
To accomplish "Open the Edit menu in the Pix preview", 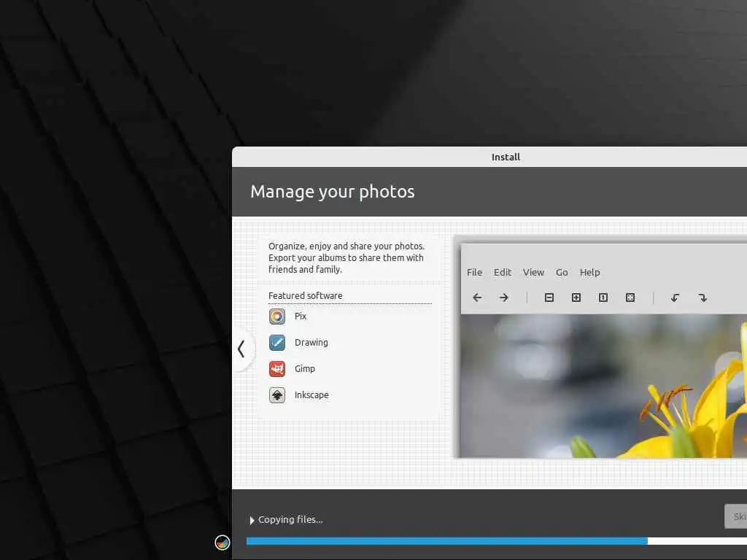I will 503,273.
